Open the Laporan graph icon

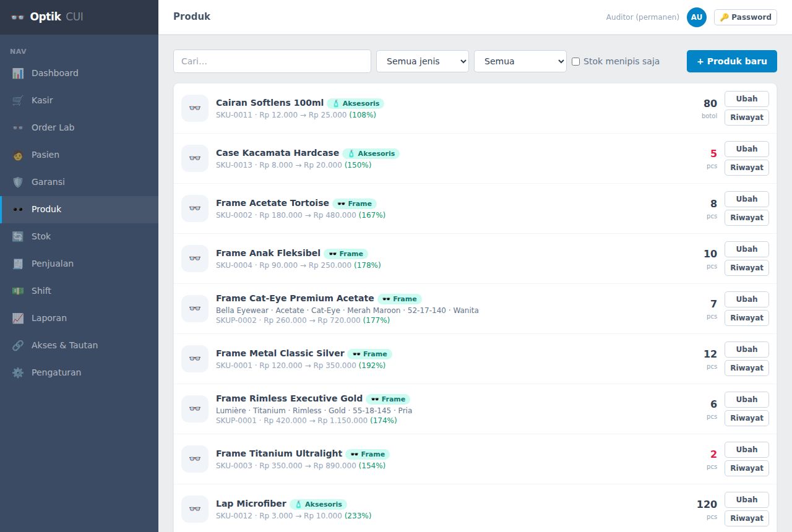click(18, 318)
